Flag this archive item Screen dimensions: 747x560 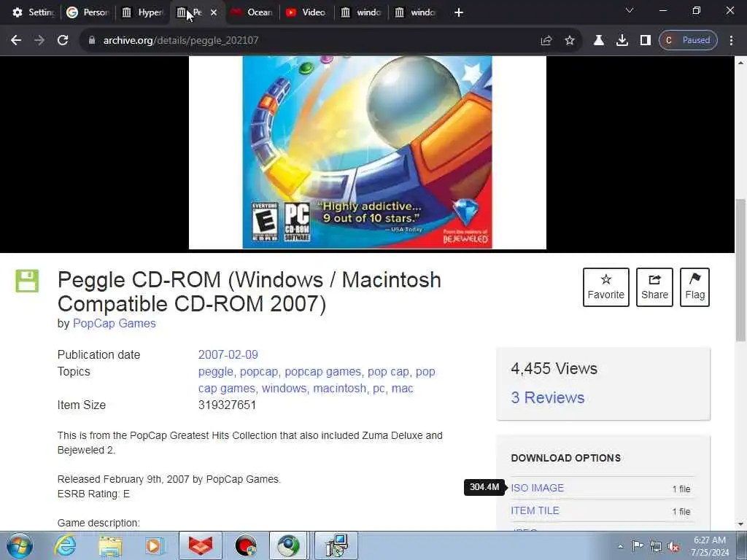694,287
